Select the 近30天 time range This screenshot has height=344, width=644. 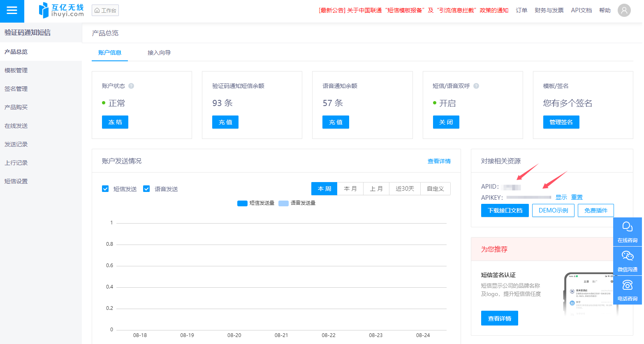click(405, 189)
